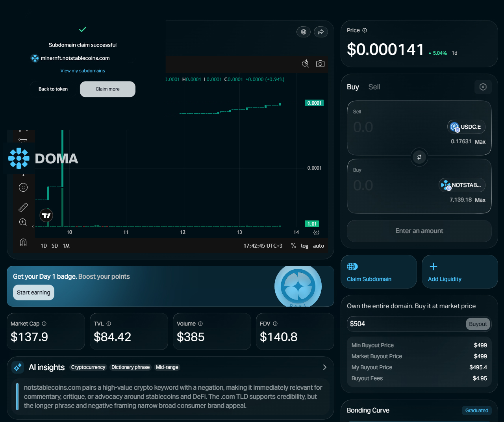The width and height of the screenshot is (504, 422).
Task: Toggle the magnet snapping tool
Action: (23, 242)
